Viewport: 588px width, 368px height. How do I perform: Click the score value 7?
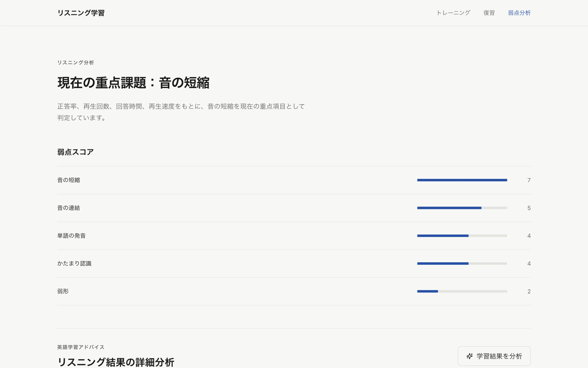[x=529, y=180]
